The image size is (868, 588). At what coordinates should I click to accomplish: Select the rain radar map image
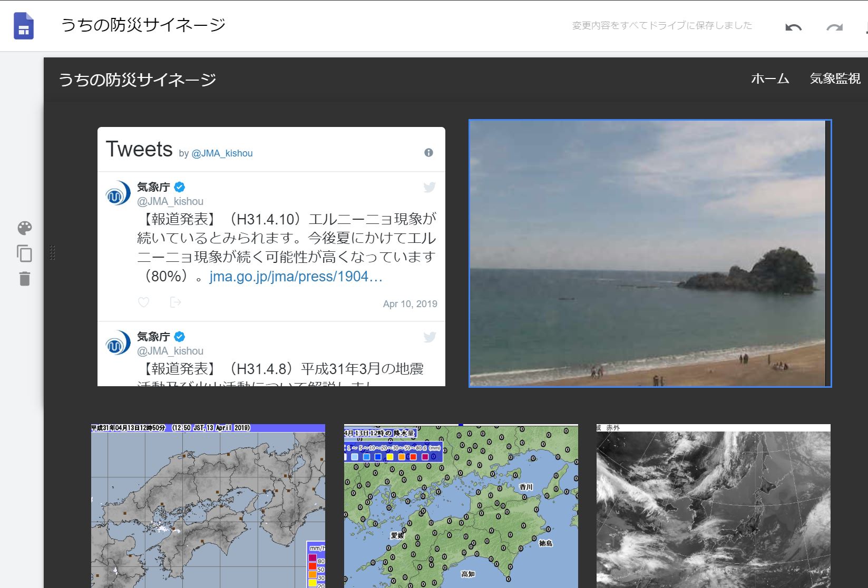[208, 506]
